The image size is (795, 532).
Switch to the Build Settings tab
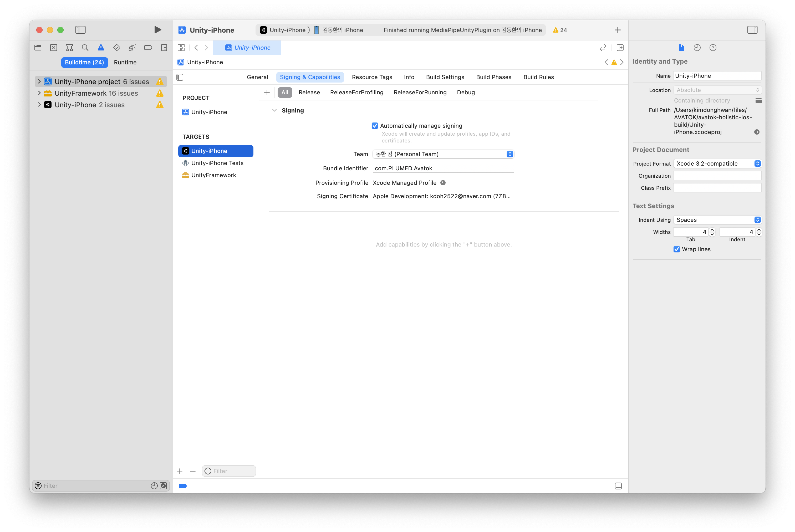click(x=445, y=77)
